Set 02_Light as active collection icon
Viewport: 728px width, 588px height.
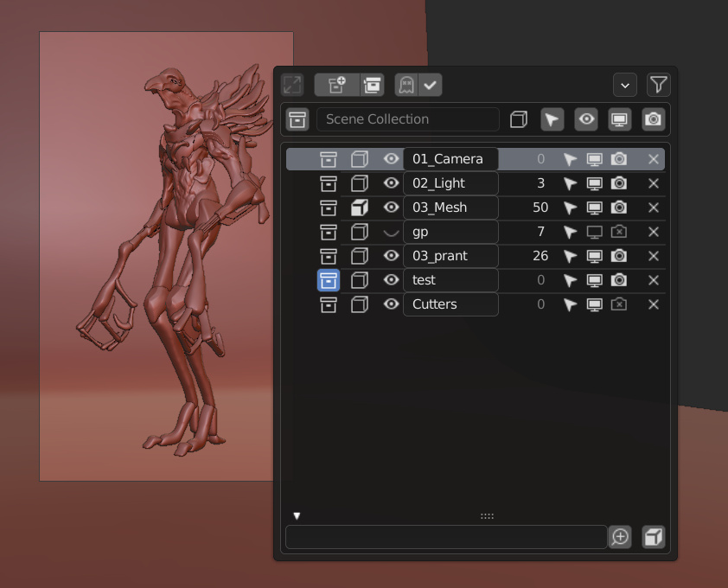point(329,183)
